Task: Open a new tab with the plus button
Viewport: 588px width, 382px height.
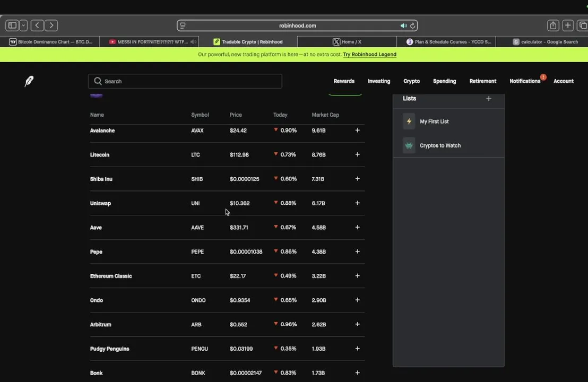Action: click(x=568, y=25)
